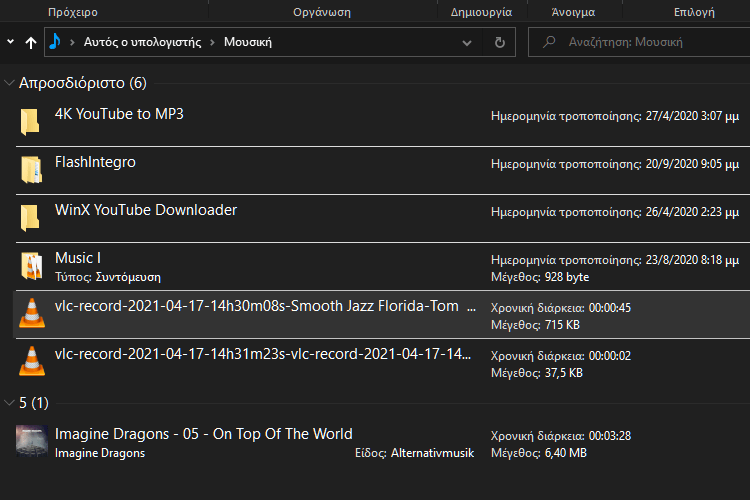The image size is (750, 500).
Task: Open the recent locations chevron left of up arrow
Action: click(x=11, y=42)
